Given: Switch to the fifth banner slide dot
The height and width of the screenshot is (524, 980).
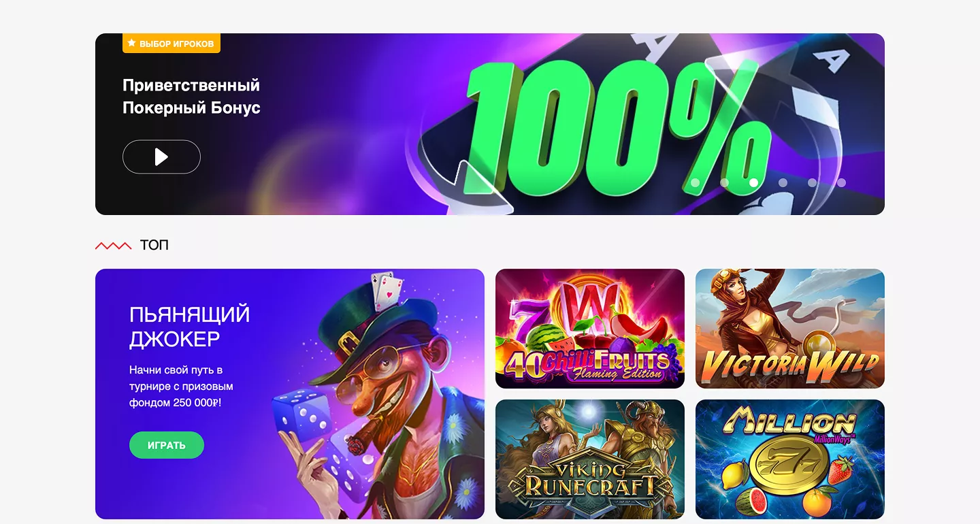Looking at the screenshot, I should click(812, 182).
